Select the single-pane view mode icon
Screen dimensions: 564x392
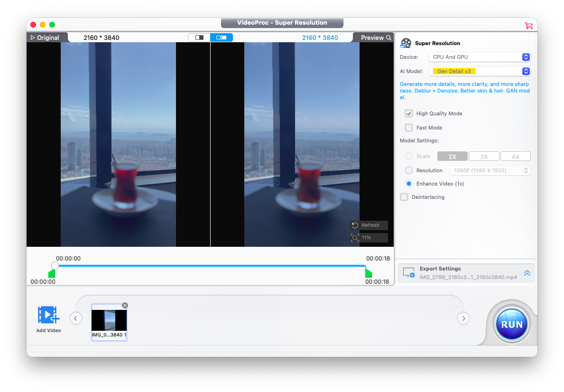click(x=199, y=37)
